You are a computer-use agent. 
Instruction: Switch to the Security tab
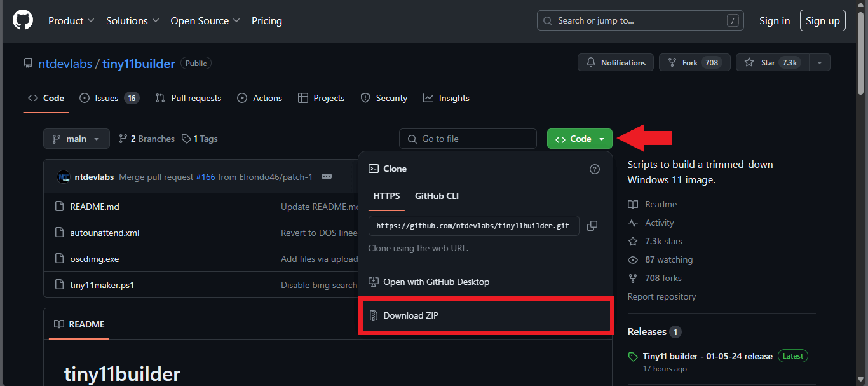click(384, 98)
